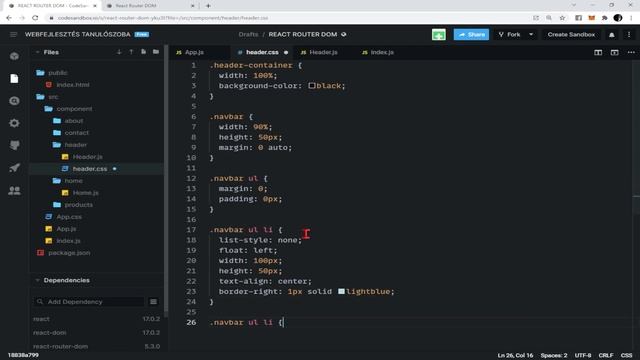The width and height of the screenshot is (640, 360).
Task: Click the Share button
Action: [471, 35]
